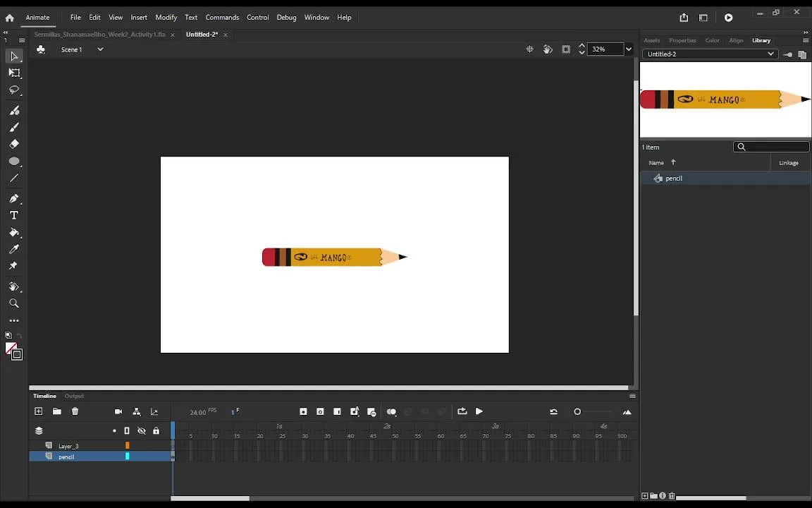Insert a blank keyframe from the timeline toolbar
The width and height of the screenshot is (812, 508).
[320, 411]
